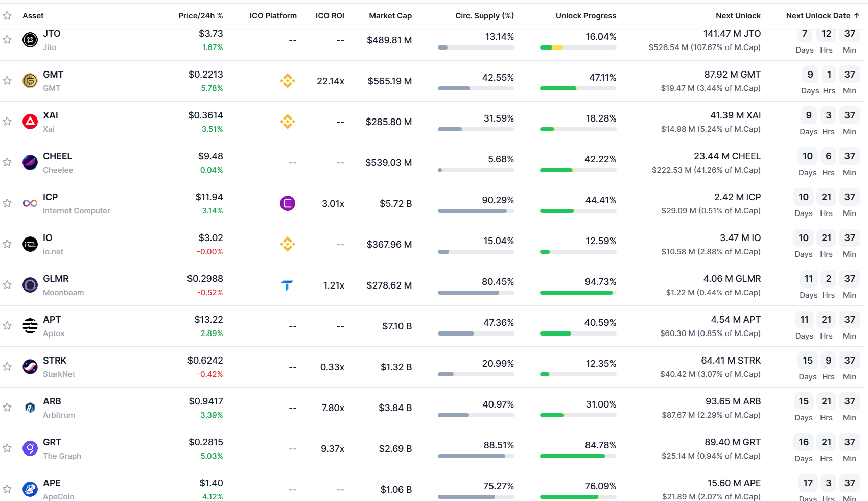The height and width of the screenshot is (501, 868).
Task: Open Binance ICO platform icon in GMT row
Action: coord(288,81)
